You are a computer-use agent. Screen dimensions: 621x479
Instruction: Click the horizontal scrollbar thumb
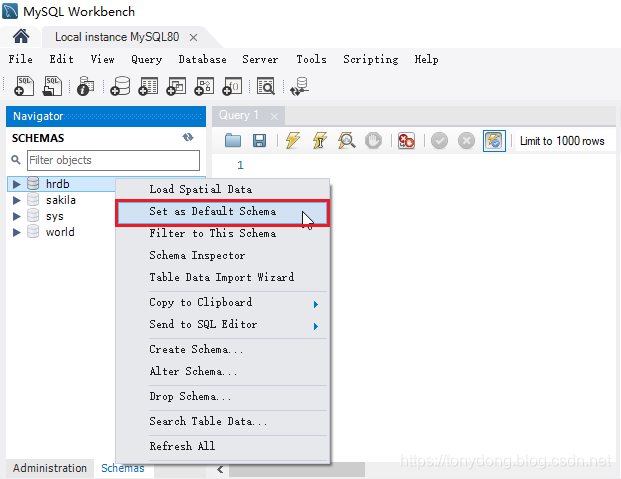pyautogui.click(x=297, y=470)
